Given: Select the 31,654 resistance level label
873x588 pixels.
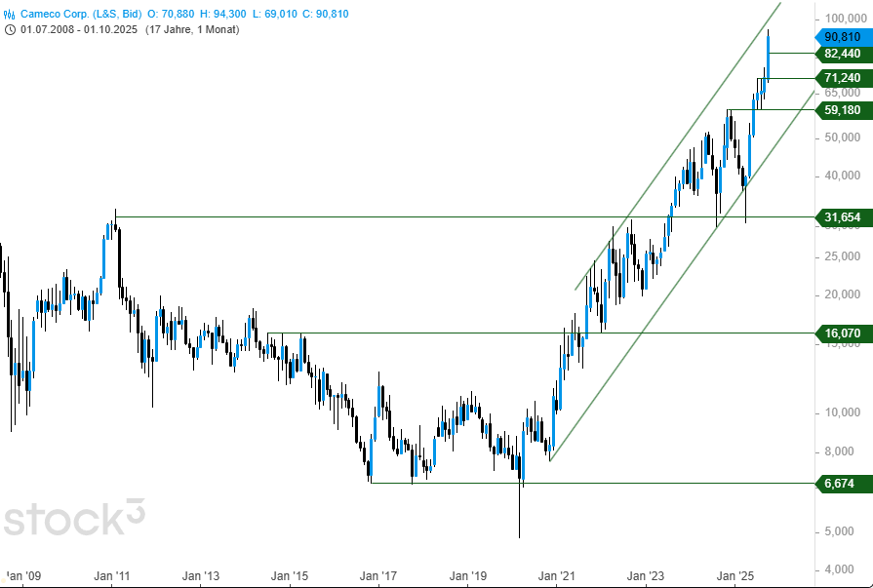Looking at the screenshot, I should tap(844, 217).
